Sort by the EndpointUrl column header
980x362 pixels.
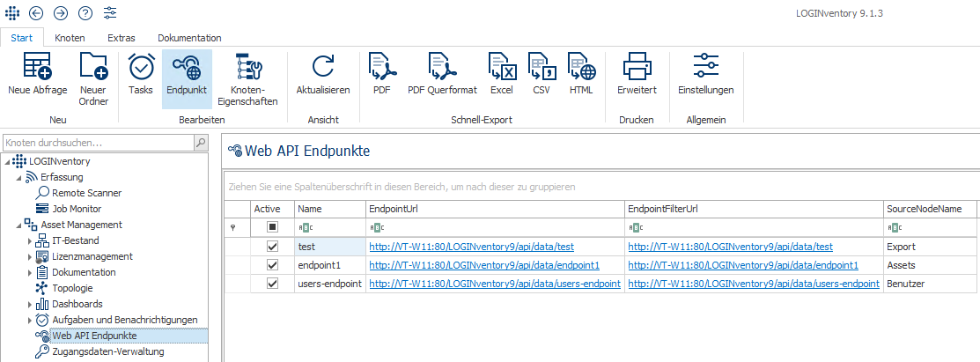(494, 209)
